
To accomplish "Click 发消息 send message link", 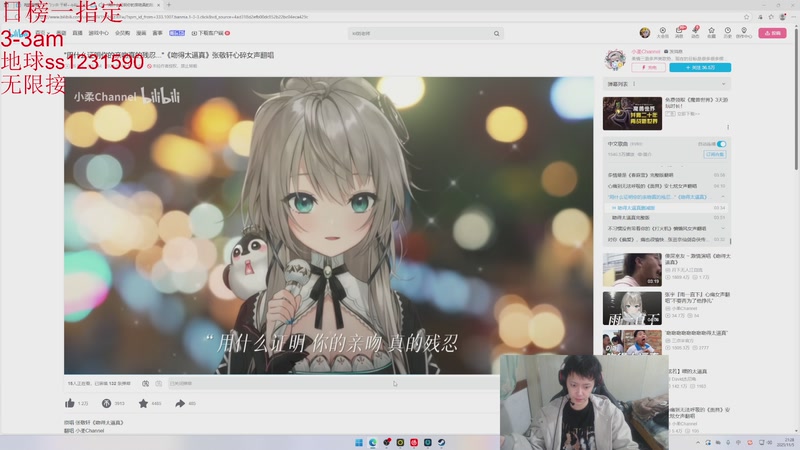I will [x=673, y=52].
